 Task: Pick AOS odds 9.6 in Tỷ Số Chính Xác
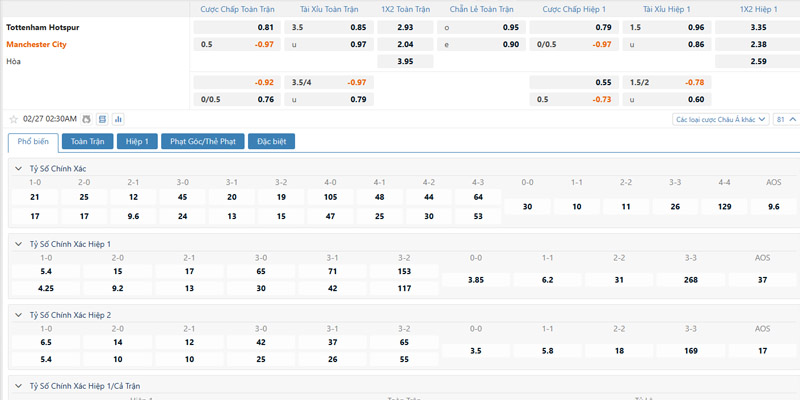[x=774, y=207]
